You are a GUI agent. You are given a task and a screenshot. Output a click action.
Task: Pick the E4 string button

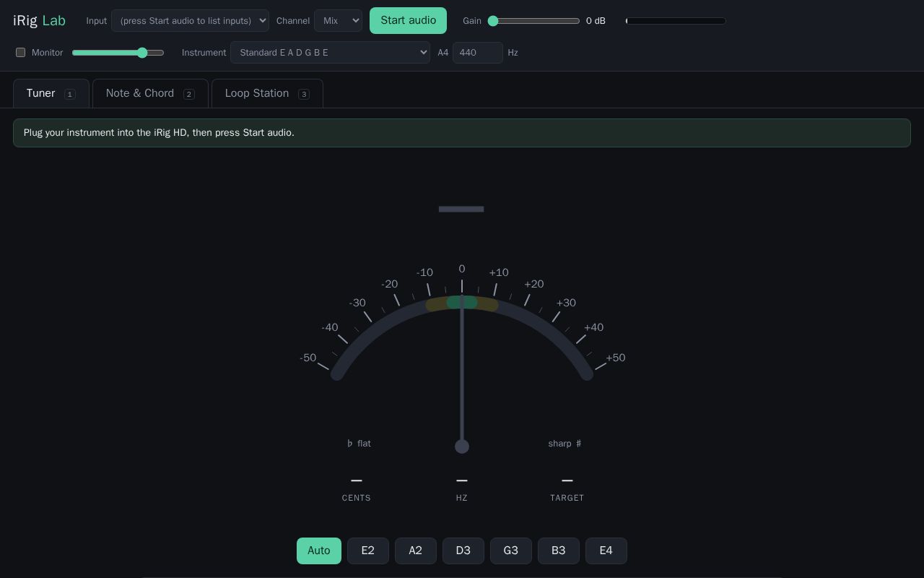click(x=606, y=551)
